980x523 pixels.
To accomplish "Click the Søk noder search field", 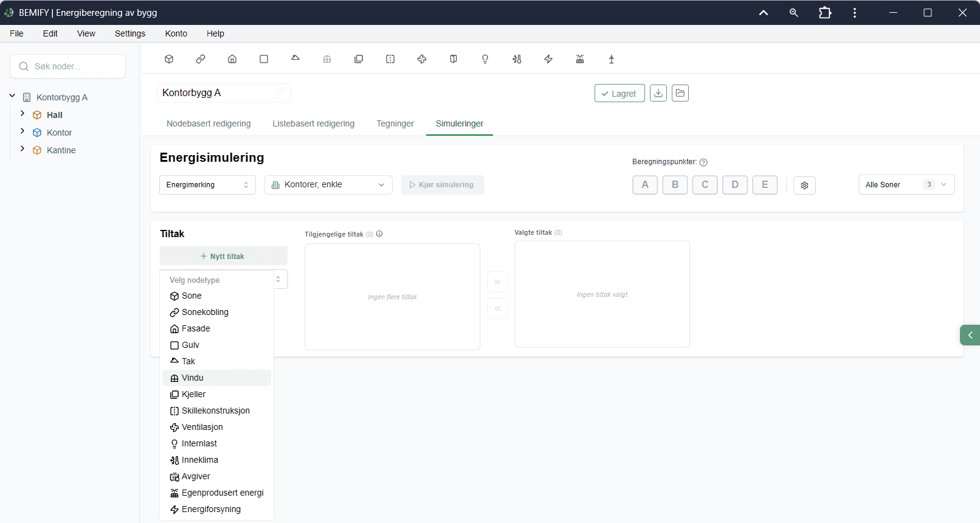I will click(x=68, y=66).
